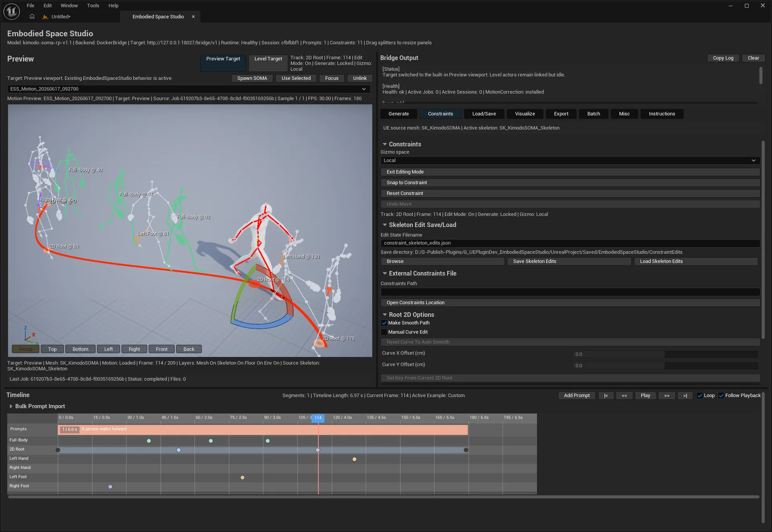Toggle the Loop checkbox
772x532 pixels.
(x=700, y=396)
